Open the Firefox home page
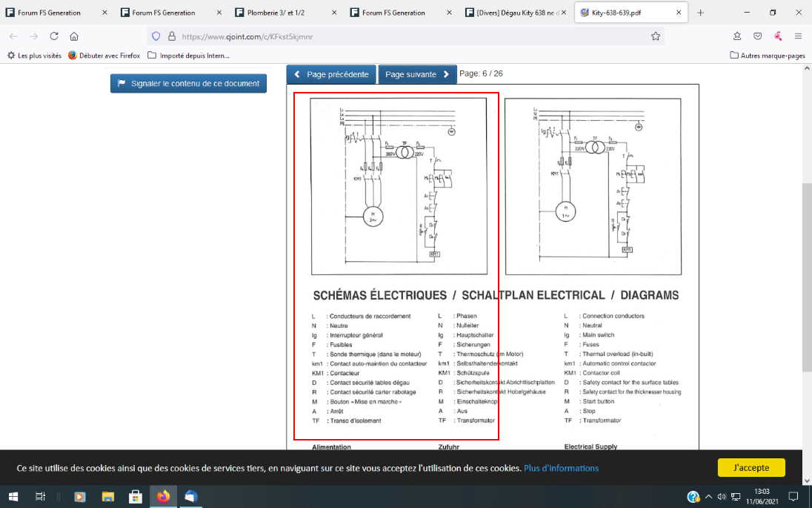The width and height of the screenshot is (812, 508). tap(74, 36)
